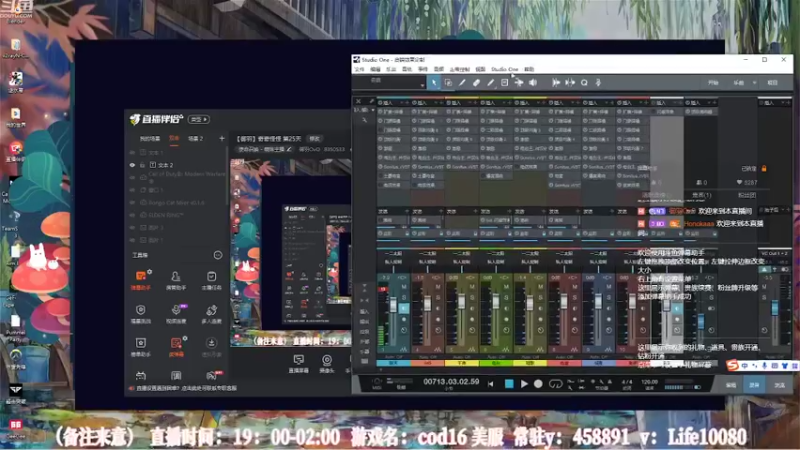Open 多人连麦 tool in 直播伴侣
Image resolution: width=800 pixels, height=450 pixels.
[211, 313]
